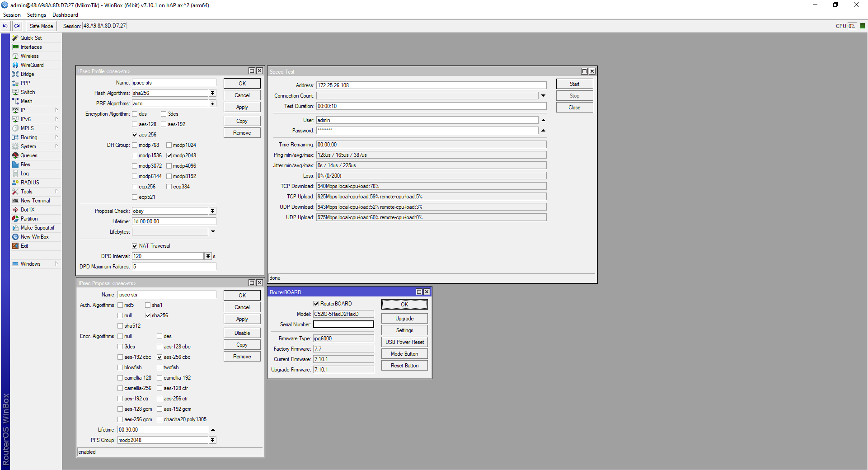
Task: Maximize the RouterBOARD window
Action: [x=419, y=292]
